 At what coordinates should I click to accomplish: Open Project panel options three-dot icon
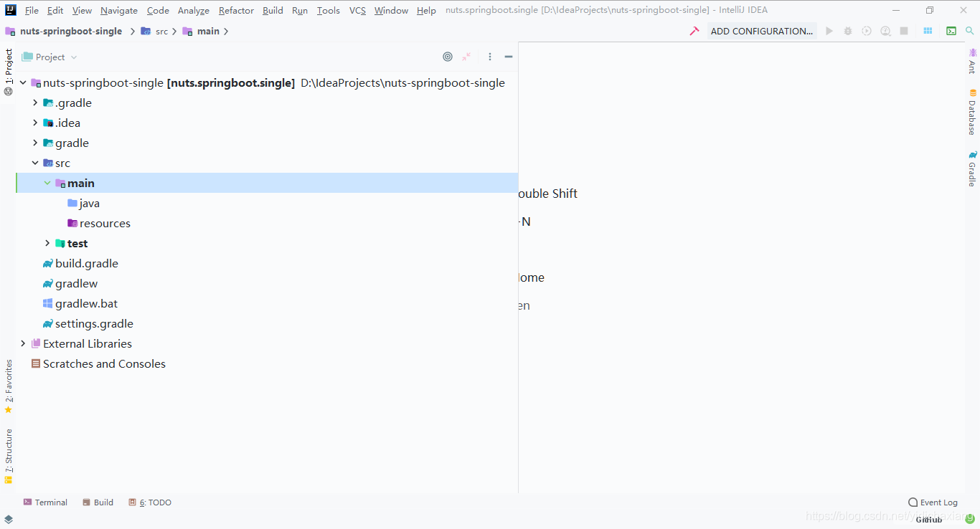pyautogui.click(x=490, y=57)
